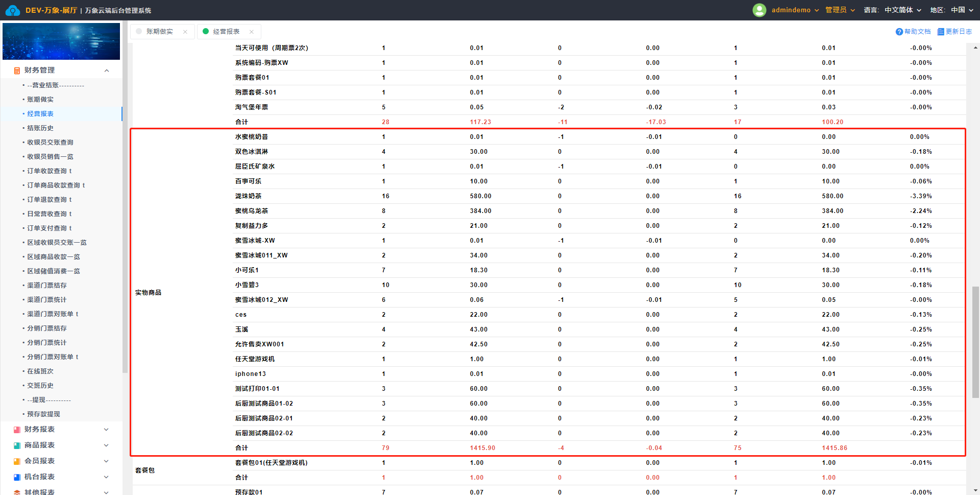This screenshot has width=980, height=495.
Task: Click the 波珠奶茶 product row name
Action: pyautogui.click(x=249, y=196)
